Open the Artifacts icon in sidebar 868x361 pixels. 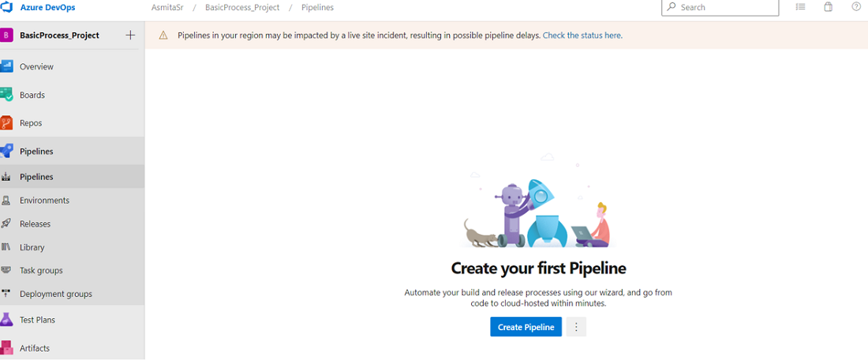pyautogui.click(x=7, y=348)
